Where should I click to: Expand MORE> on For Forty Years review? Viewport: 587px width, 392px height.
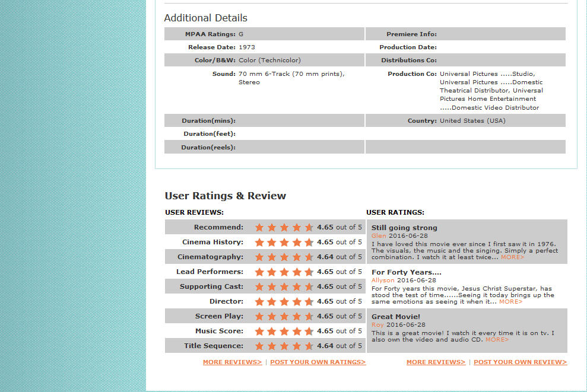(x=510, y=302)
